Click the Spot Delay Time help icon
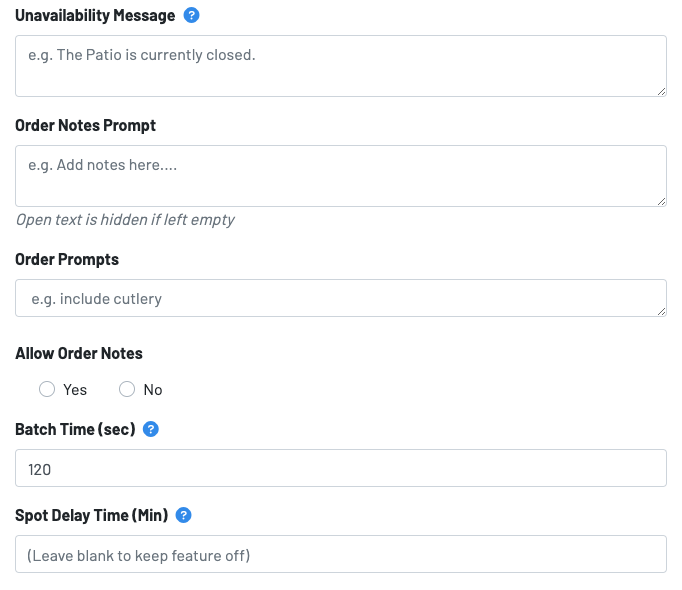The width and height of the screenshot is (682, 590). pos(183,515)
